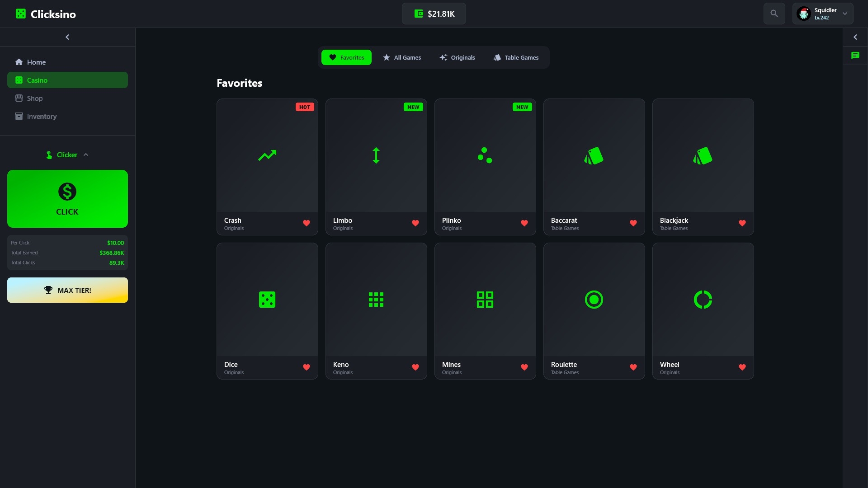
Task: Go to Shop in sidebar
Action: (x=35, y=98)
